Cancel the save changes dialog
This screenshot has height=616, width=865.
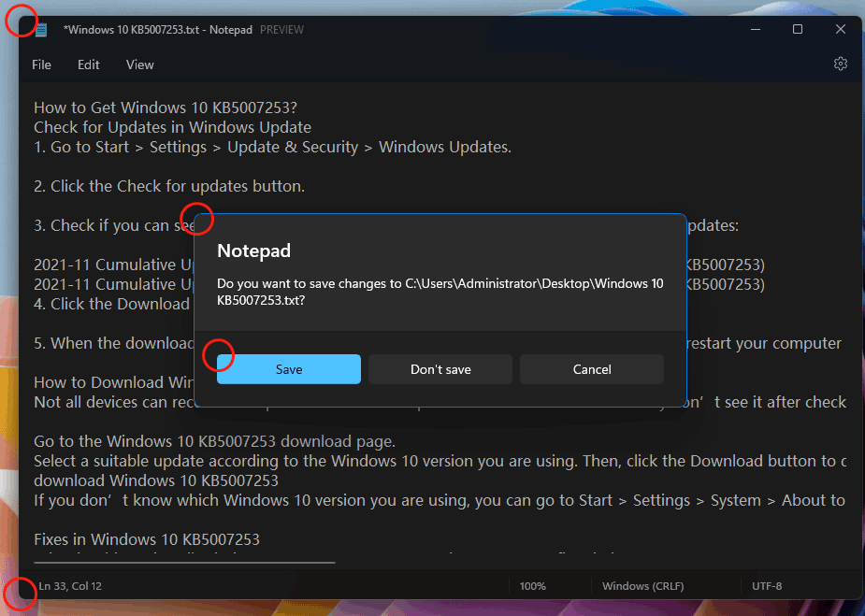tap(591, 369)
